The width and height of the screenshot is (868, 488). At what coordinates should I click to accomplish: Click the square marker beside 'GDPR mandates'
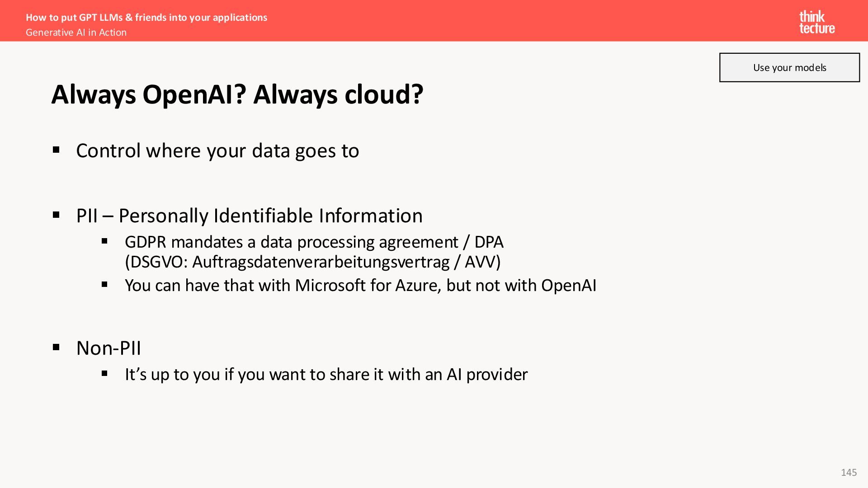(x=104, y=241)
